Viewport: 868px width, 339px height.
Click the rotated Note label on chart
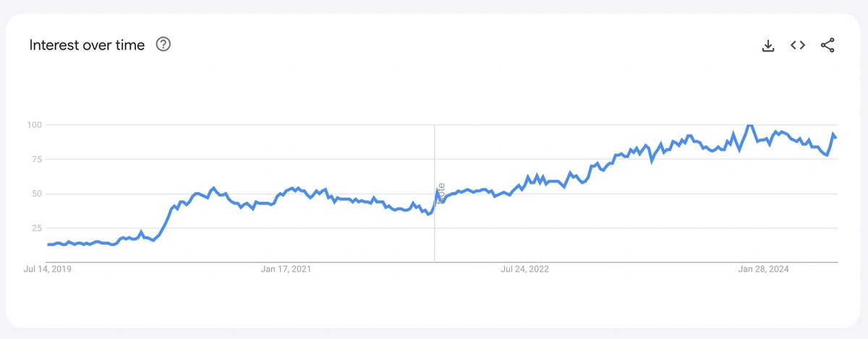tap(441, 193)
